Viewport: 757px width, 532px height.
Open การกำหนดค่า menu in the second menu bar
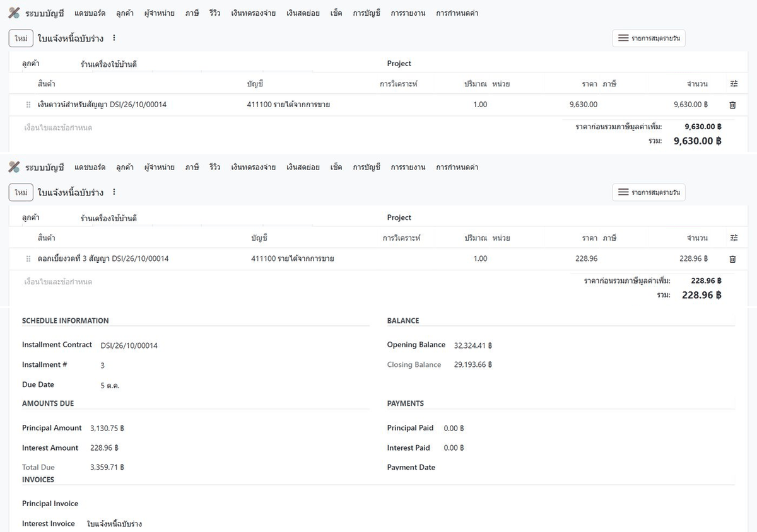point(457,167)
